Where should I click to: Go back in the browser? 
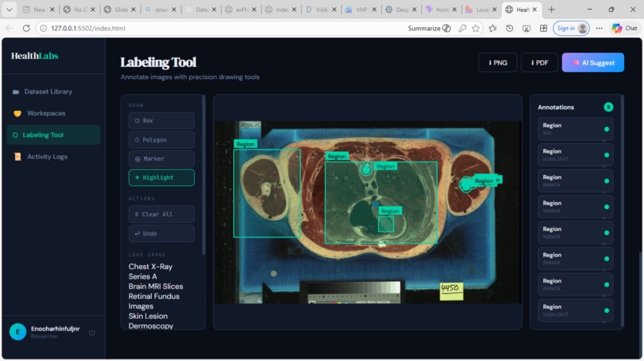click(10, 28)
